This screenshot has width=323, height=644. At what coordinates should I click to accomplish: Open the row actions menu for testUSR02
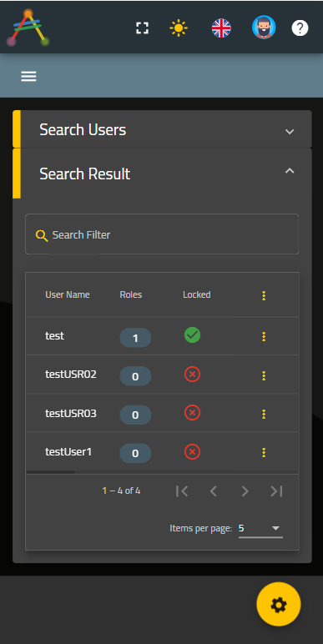click(264, 375)
